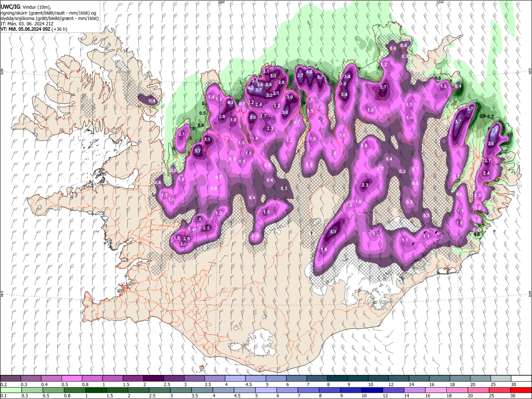Click the '20W' longitude label at the top
532x399 pixels.
pos(221,2)
